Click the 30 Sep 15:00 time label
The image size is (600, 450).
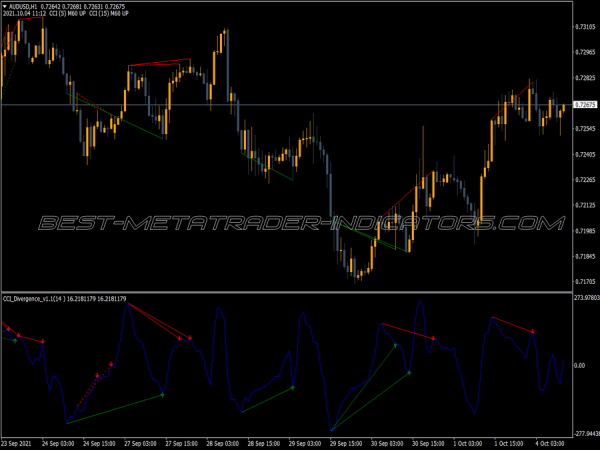click(x=428, y=443)
